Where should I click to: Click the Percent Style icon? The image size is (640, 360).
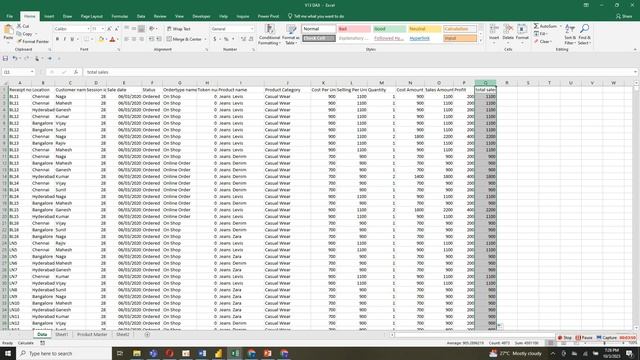point(226,39)
